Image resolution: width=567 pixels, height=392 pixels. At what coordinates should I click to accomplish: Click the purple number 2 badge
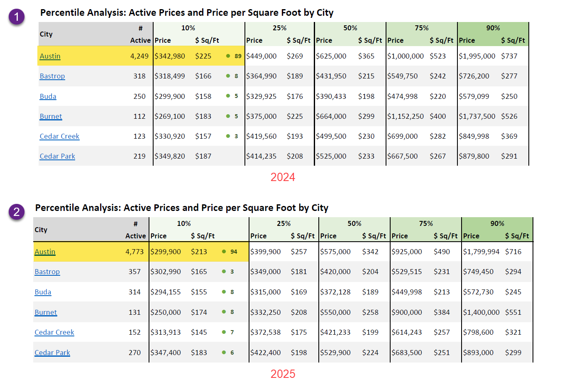click(17, 212)
